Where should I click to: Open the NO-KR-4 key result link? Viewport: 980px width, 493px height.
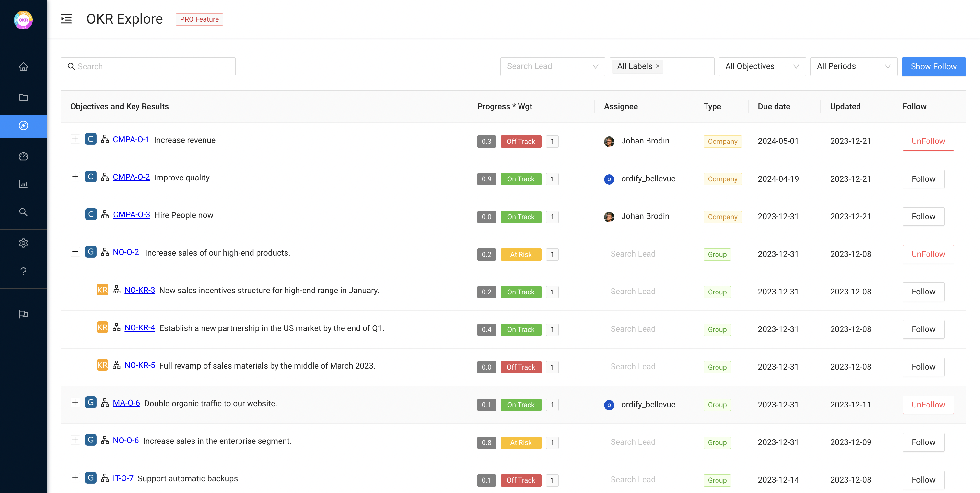click(x=140, y=328)
